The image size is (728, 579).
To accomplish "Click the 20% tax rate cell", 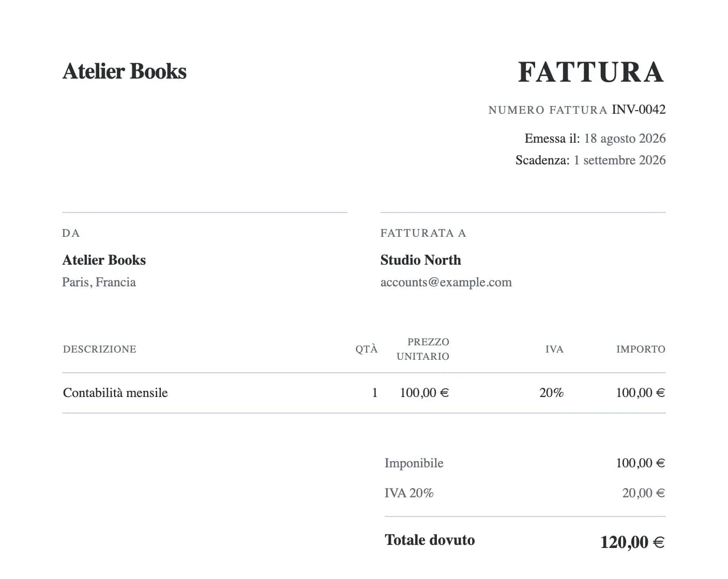I will (552, 393).
